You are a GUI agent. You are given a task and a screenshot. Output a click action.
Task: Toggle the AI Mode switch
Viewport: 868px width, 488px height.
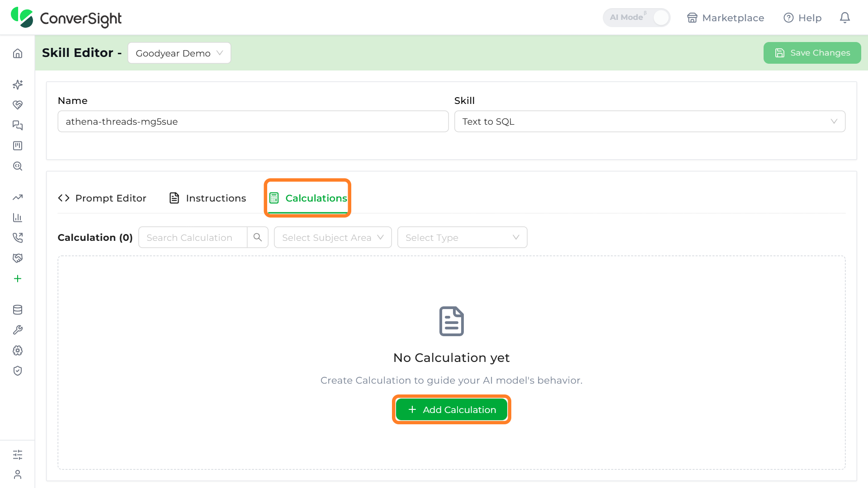(636, 18)
